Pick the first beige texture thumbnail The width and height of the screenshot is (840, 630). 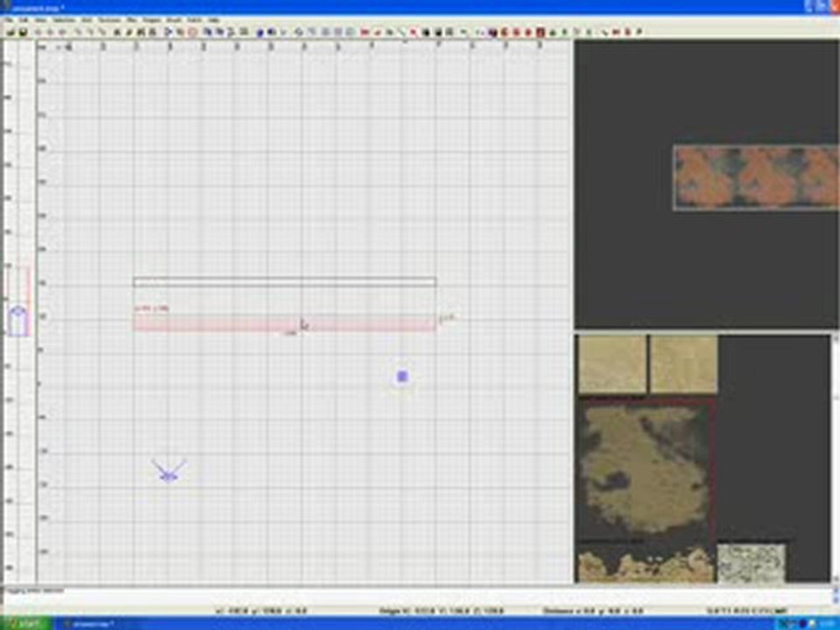(612, 364)
